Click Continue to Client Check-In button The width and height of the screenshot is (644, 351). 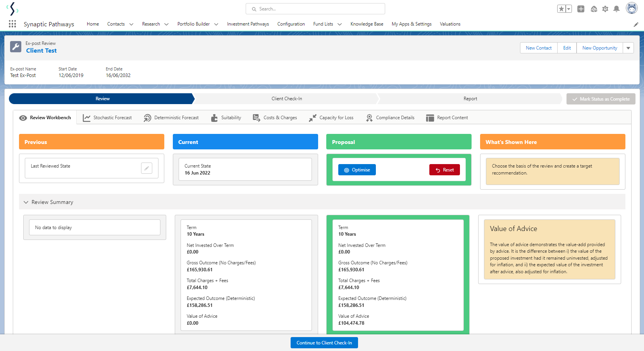[324, 343]
